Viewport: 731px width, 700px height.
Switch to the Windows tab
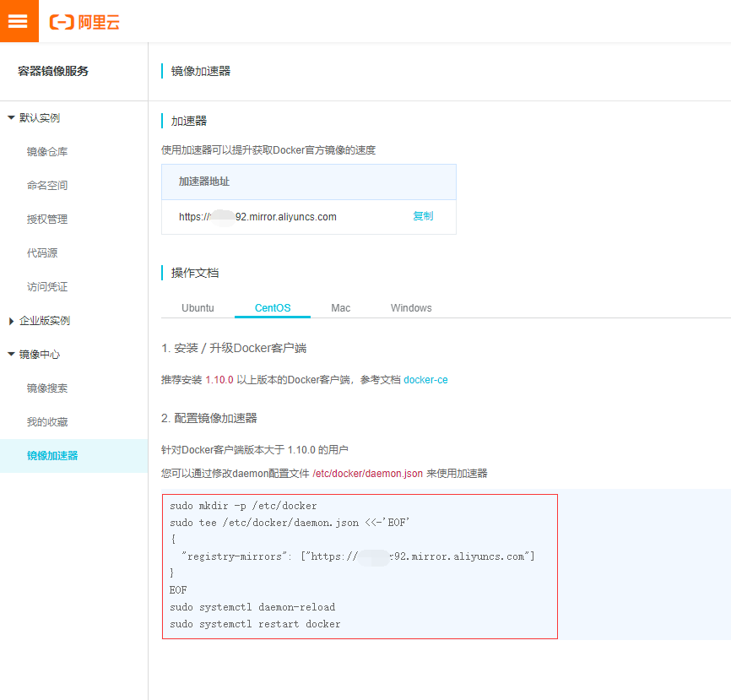coord(410,307)
